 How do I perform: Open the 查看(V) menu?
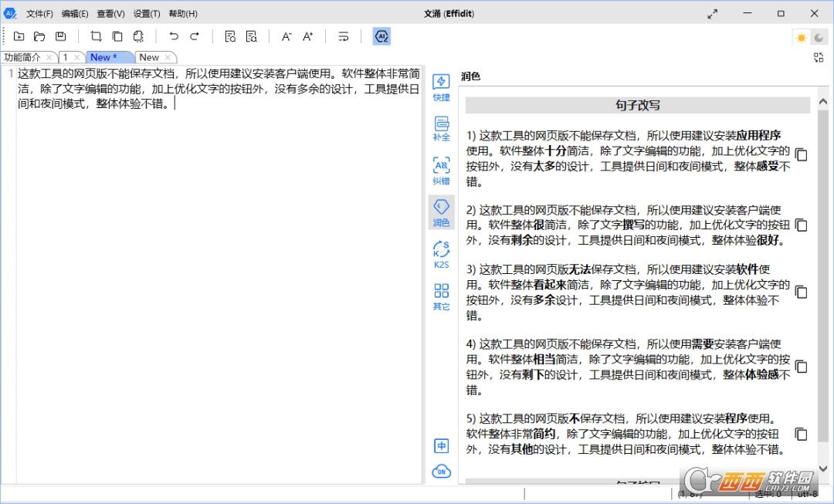[x=110, y=14]
